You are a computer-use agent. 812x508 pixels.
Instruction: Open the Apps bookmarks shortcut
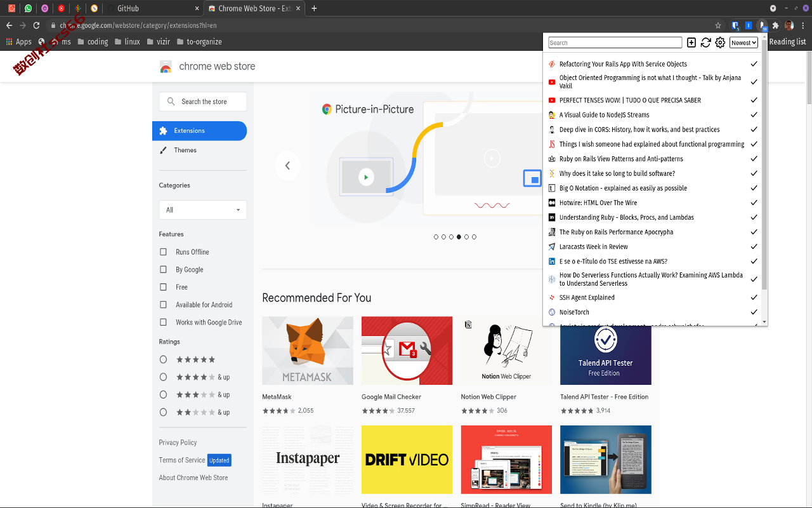tap(18, 42)
